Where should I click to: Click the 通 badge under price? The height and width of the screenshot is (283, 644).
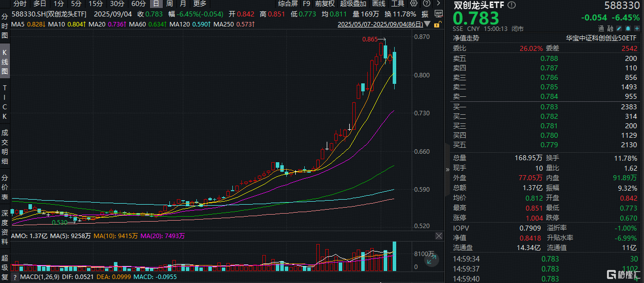pyautogui.click(x=602, y=29)
